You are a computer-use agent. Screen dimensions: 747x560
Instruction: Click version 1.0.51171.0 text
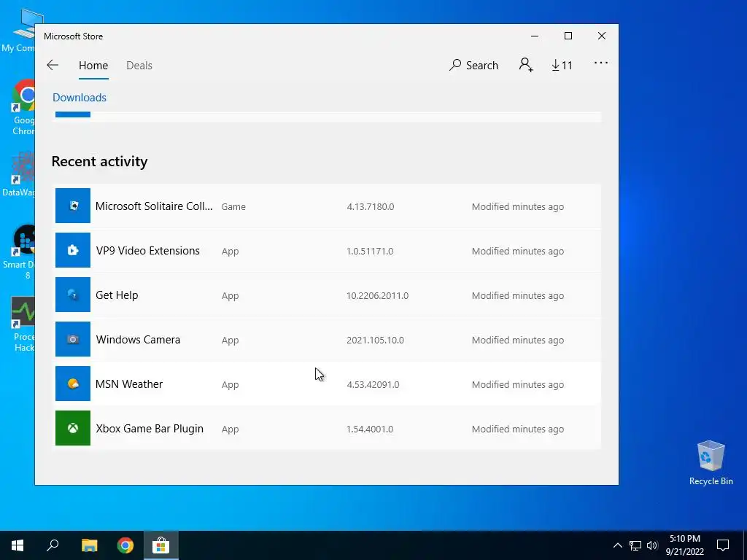(370, 251)
